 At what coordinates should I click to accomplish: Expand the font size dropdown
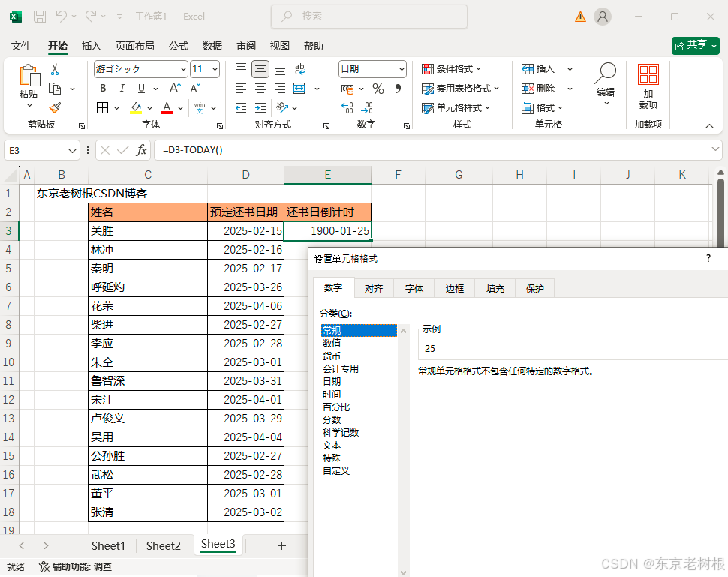(x=215, y=69)
